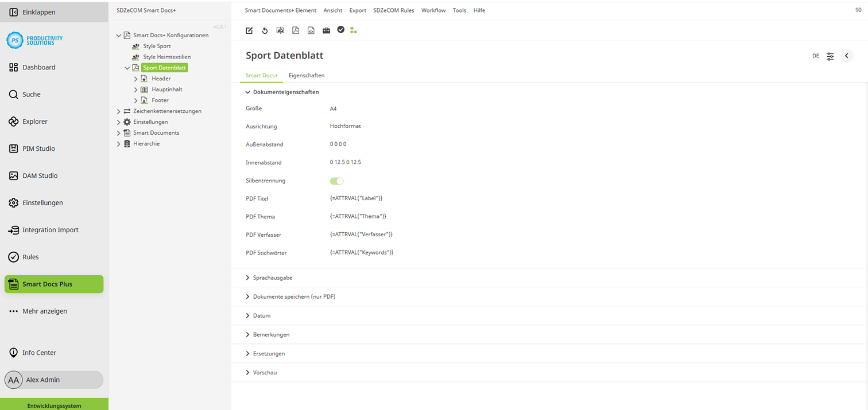The height and width of the screenshot is (410, 868).
Task: Collapse the right panel with the chevron button
Action: [x=846, y=56]
